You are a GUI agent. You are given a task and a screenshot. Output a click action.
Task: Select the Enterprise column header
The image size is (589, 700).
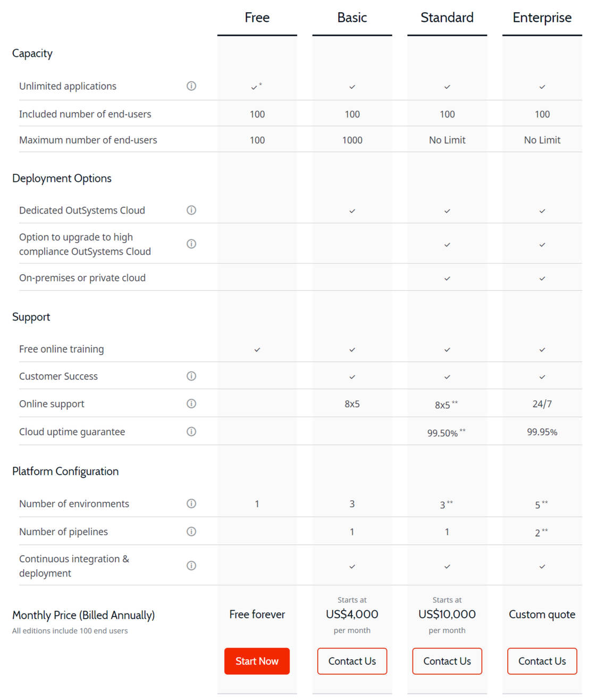542,17
